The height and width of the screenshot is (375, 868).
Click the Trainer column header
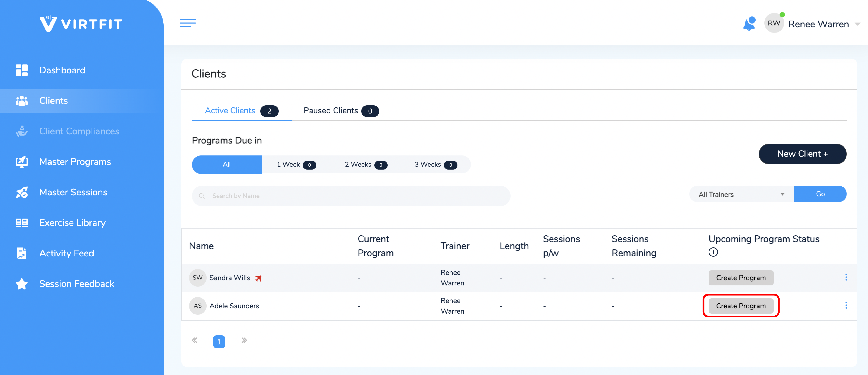tap(455, 246)
